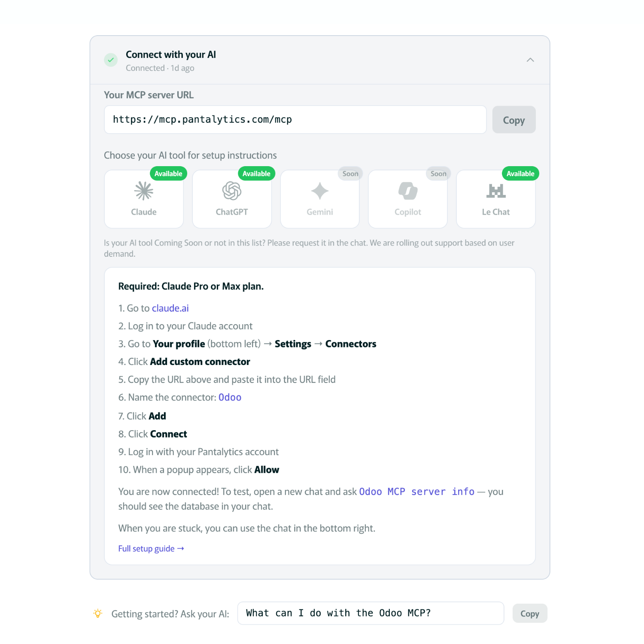Copy the Getting started prompt
Image resolution: width=644 pixels, height=644 pixels.
click(x=529, y=614)
